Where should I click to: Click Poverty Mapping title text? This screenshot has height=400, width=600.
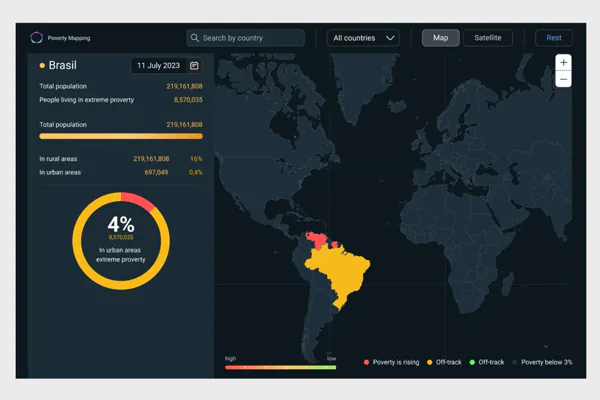(x=69, y=38)
